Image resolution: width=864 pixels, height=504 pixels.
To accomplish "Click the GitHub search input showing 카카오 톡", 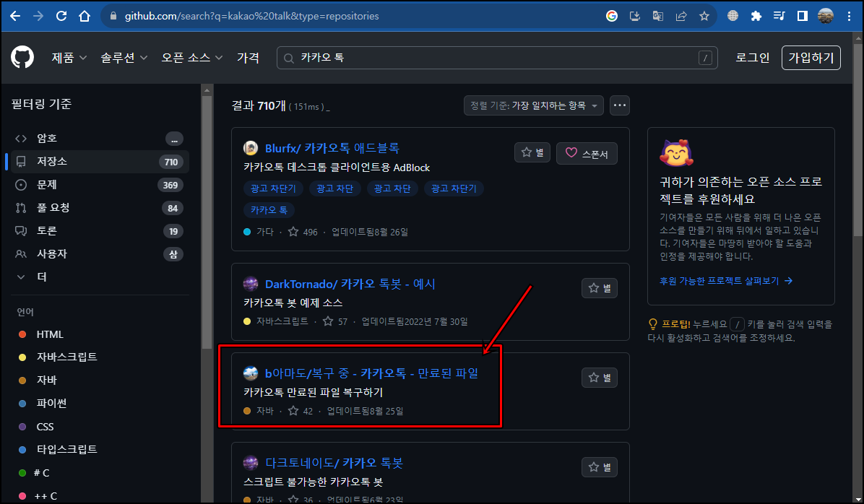I will pos(496,58).
